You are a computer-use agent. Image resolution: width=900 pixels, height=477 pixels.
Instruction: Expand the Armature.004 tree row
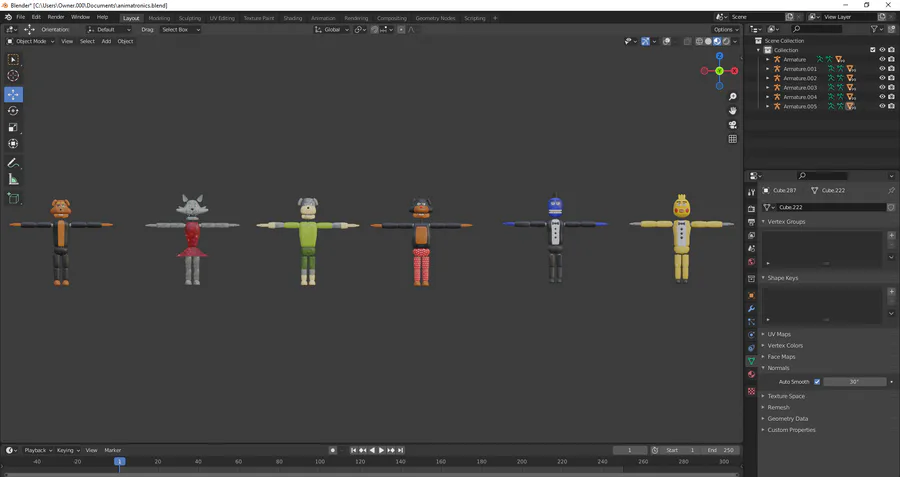(768, 97)
